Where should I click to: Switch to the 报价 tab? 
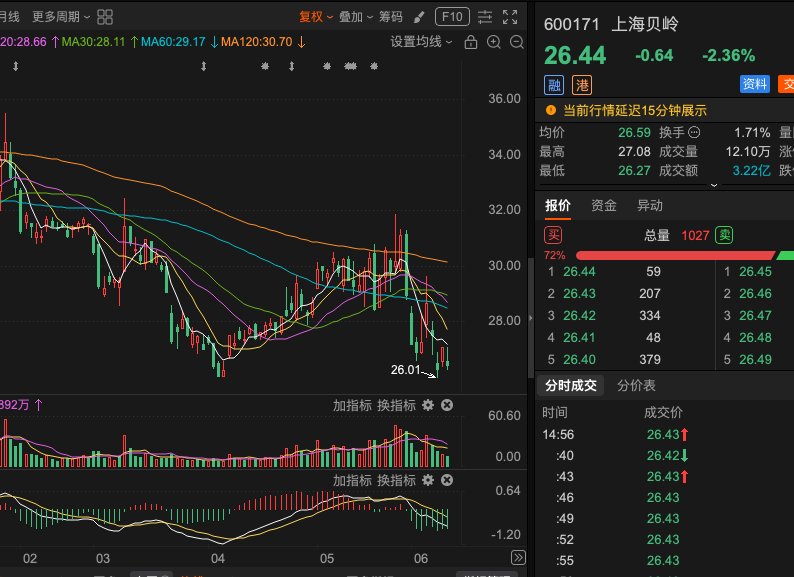click(x=558, y=206)
